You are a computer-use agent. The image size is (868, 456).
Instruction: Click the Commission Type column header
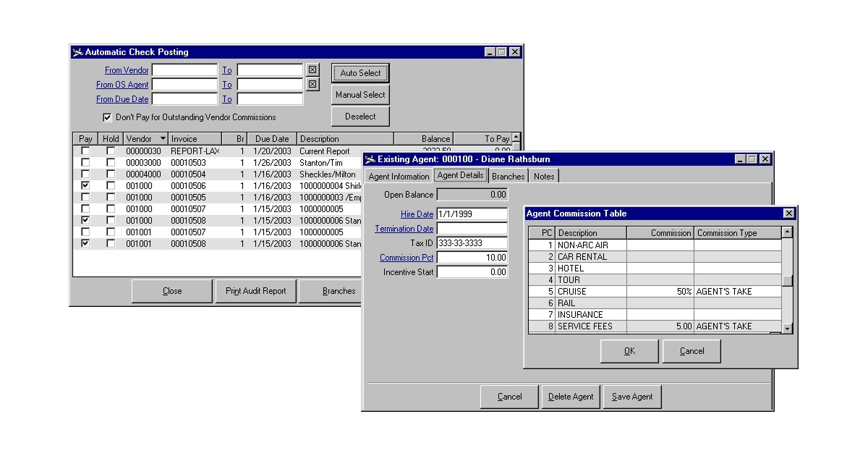pyautogui.click(x=738, y=233)
